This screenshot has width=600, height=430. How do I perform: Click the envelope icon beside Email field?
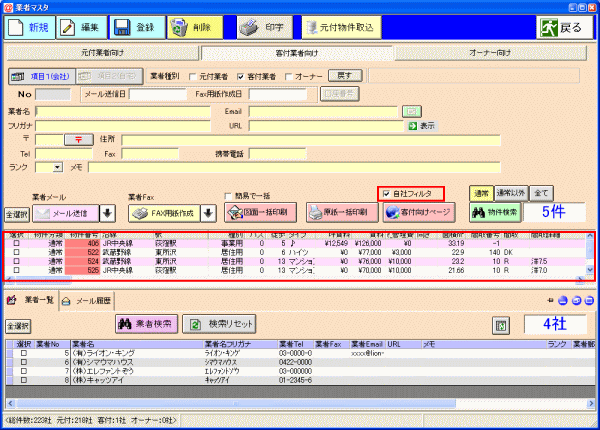(x=412, y=111)
